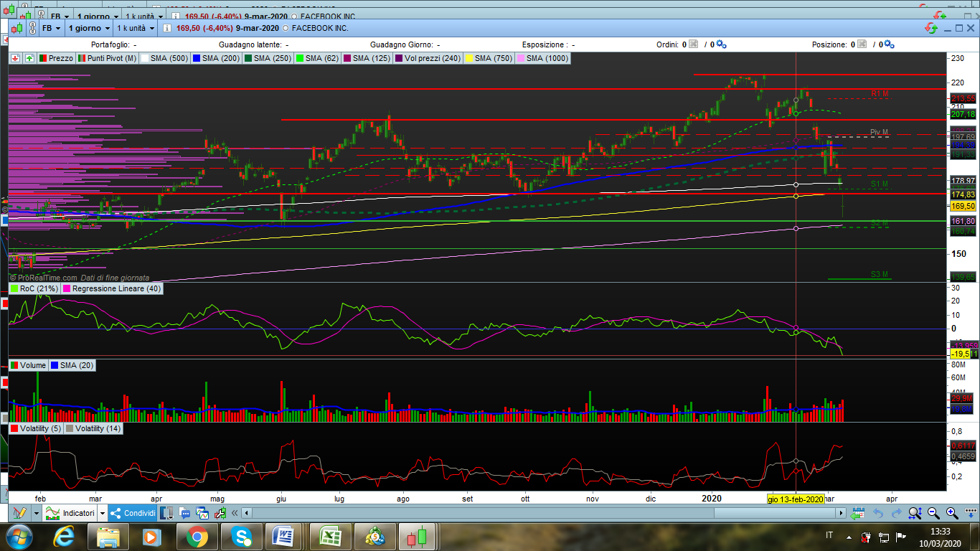
Task: Expand the FB ticker dropdown
Action: 51,28
